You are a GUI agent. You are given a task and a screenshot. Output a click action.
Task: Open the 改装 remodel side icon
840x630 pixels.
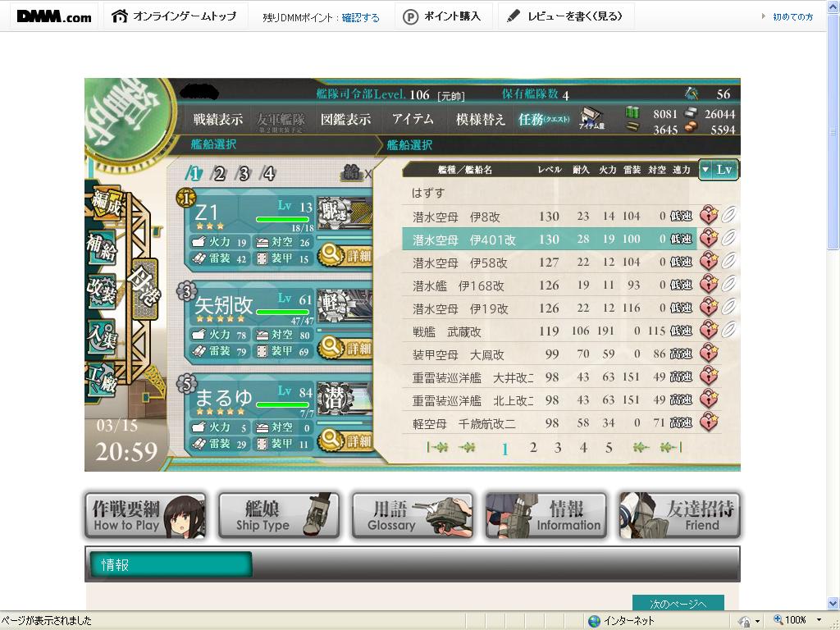point(102,292)
